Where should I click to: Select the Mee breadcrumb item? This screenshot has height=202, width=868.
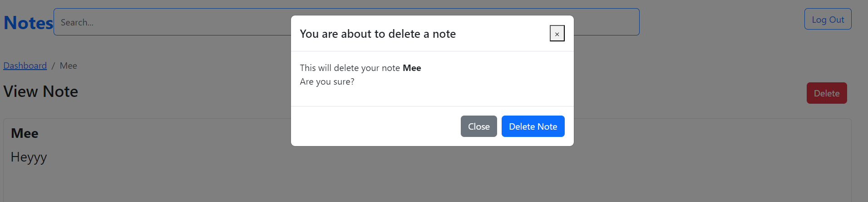[69, 66]
